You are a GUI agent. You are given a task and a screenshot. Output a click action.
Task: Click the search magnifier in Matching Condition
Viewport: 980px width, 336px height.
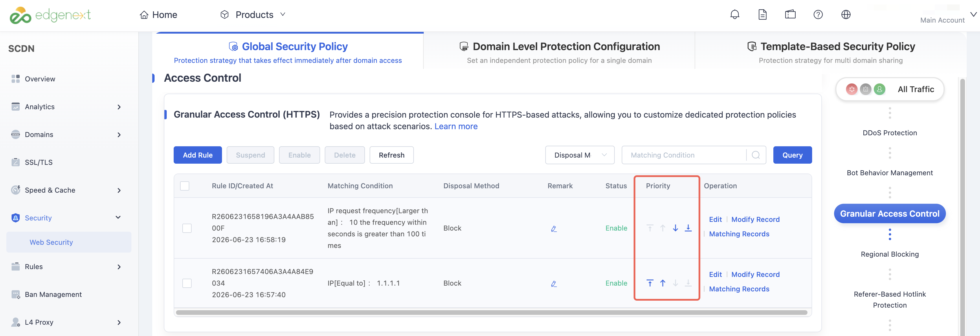click(x=756, y=155)
